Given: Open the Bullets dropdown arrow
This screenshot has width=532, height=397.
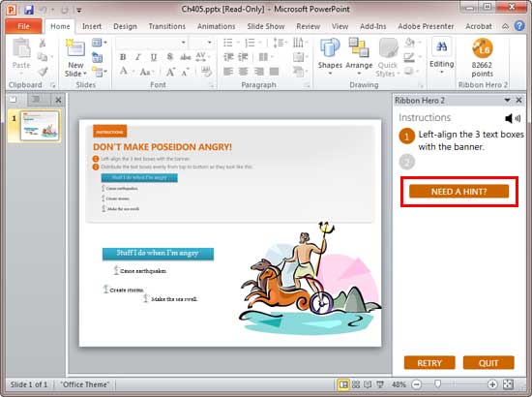Looking at the screenshot, I should [x=238, y=43].
